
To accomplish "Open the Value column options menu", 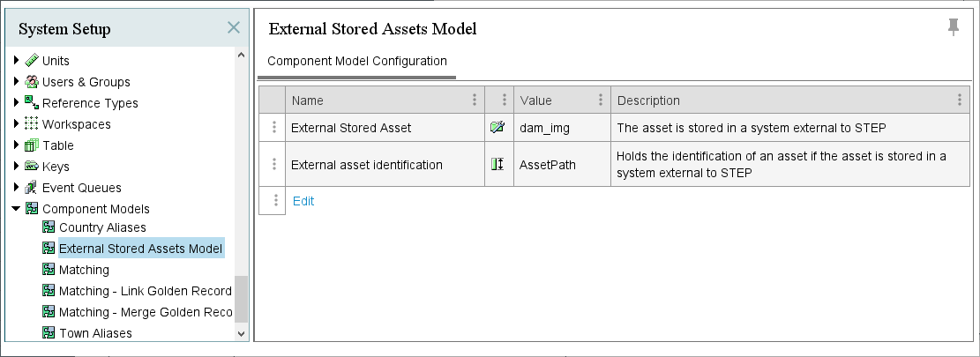I will point(600,100).
